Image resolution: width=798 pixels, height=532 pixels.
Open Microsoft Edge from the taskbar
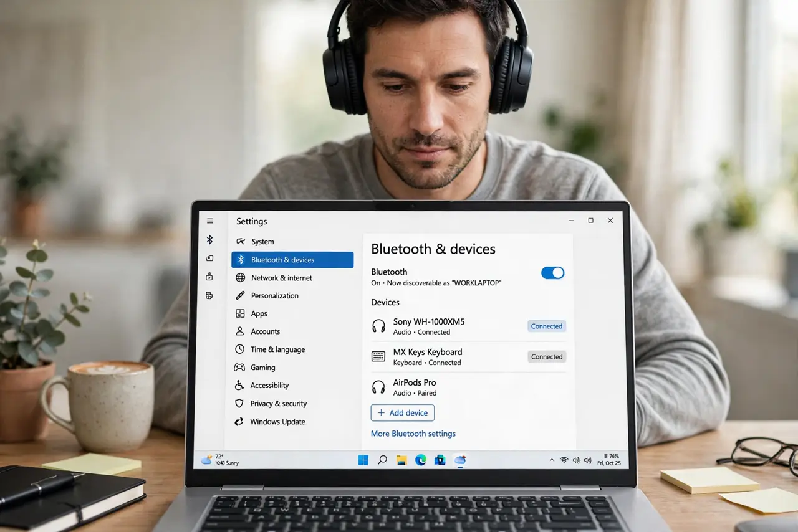point(421,460)
